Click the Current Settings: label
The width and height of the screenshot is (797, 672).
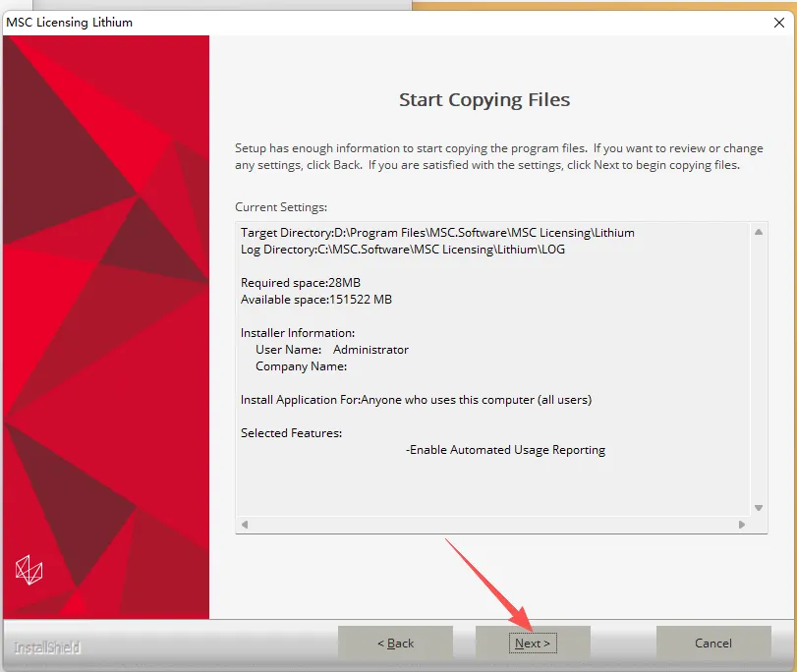[281, 207]
